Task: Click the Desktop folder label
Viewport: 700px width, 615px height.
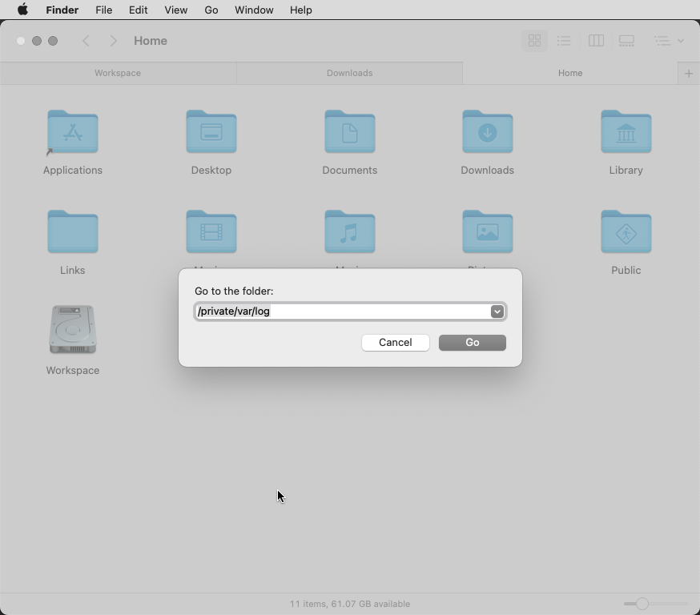Action: (x=211, y=170)
